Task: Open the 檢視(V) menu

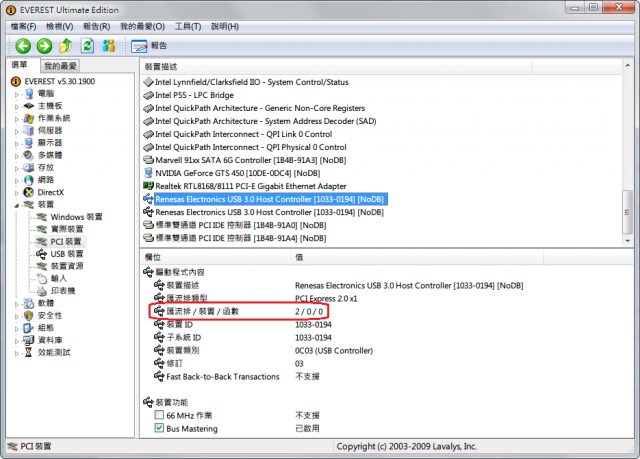Action: (x=59, y=27)
